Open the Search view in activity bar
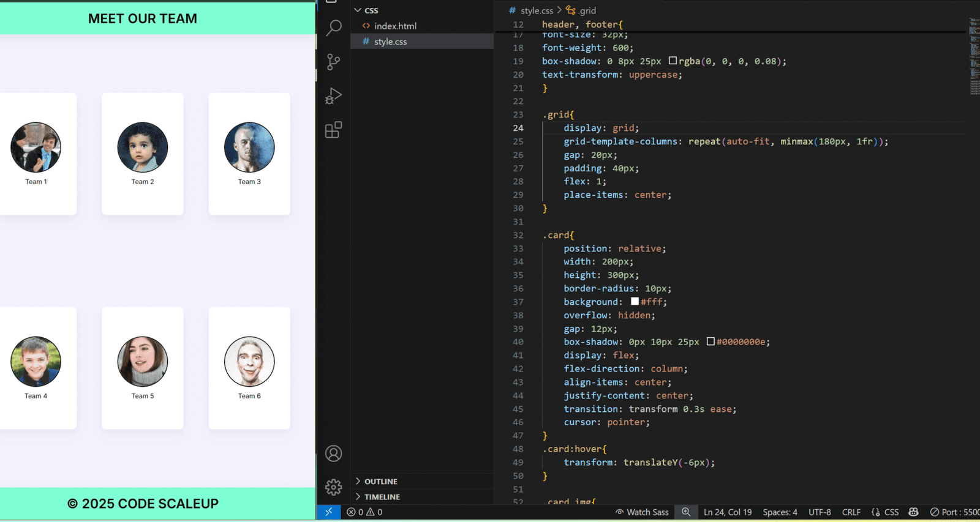This screenshot has height=522, width=980. tap(333, 28)
